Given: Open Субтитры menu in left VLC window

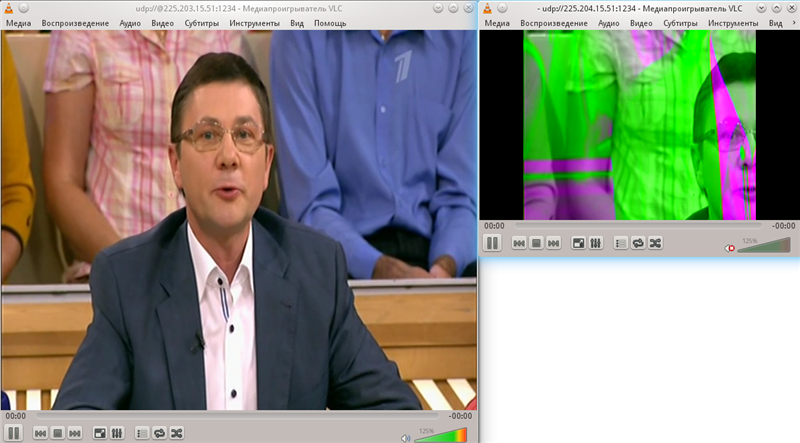Looking at the screenshot, I should 202,23.
